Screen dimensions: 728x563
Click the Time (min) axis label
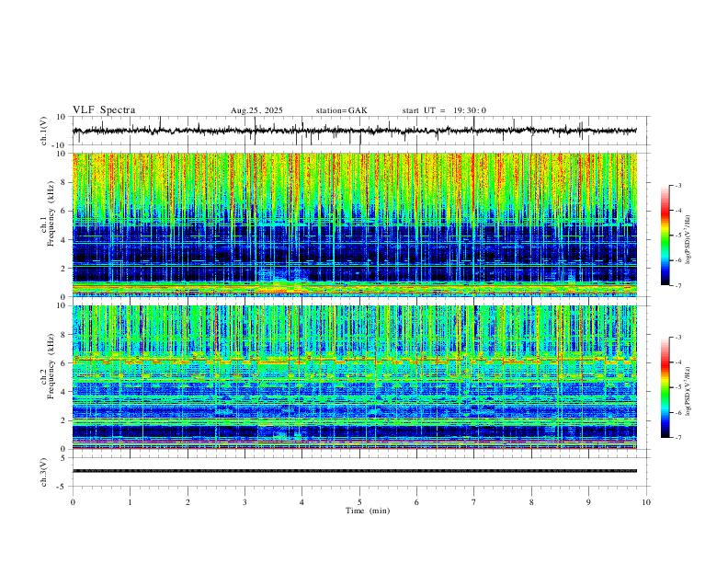pyautogui.click(x=368, y=511)
